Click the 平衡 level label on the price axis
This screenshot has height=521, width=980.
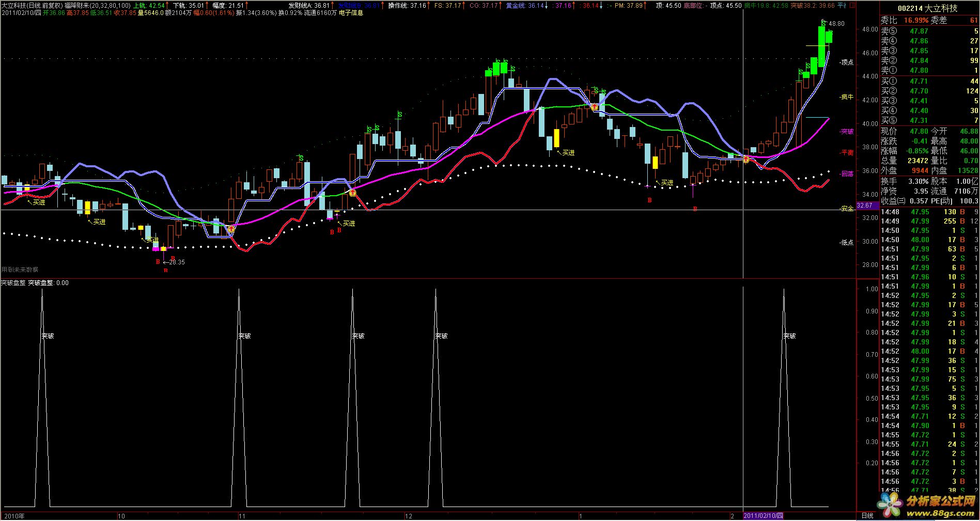click(x=847, y=153)
